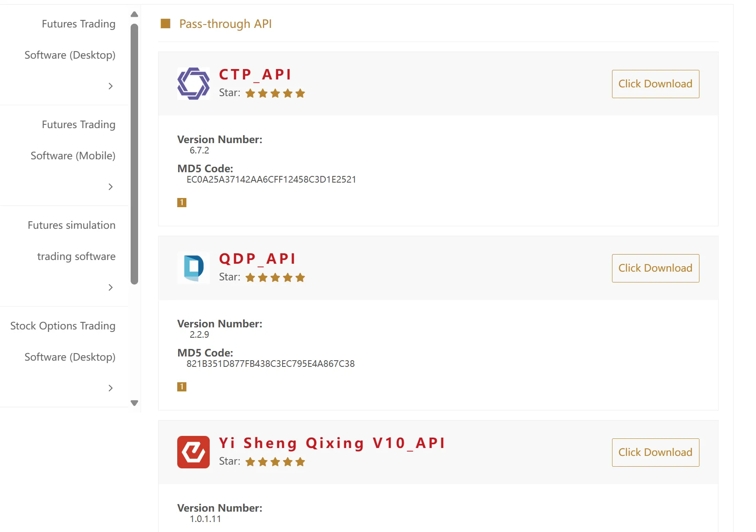Click the sidebar vertical scrollbar thumb
This screenshot has width=756, height=532.
click(134, 154)
